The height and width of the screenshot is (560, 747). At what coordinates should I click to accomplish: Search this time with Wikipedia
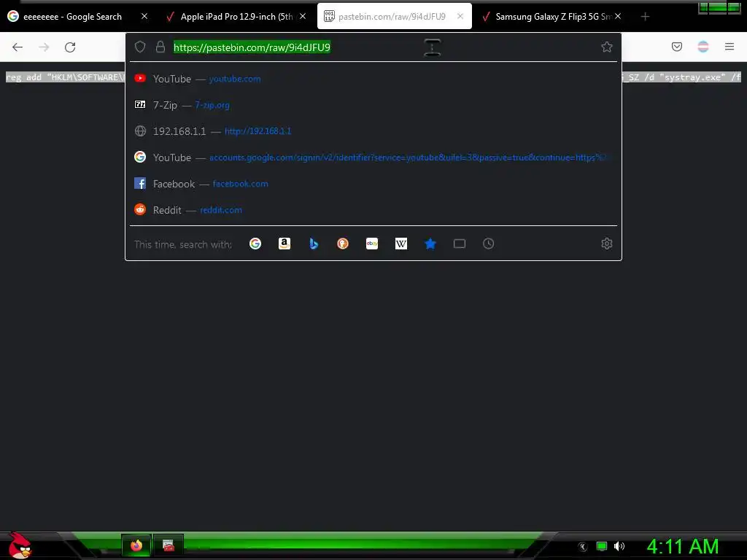(x=401, y=244)
